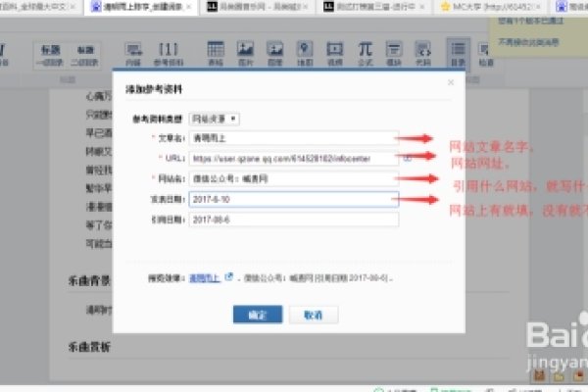Click the 代码 (code) toolbar icon
Image resolution: width=588 pixels, height=392 pixels.
tap(423, 52)
